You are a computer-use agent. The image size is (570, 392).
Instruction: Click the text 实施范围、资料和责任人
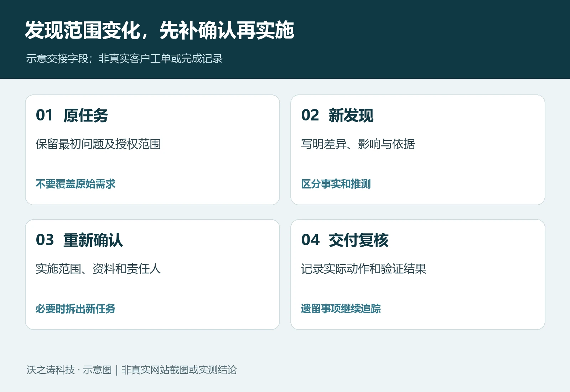[98, 269]
